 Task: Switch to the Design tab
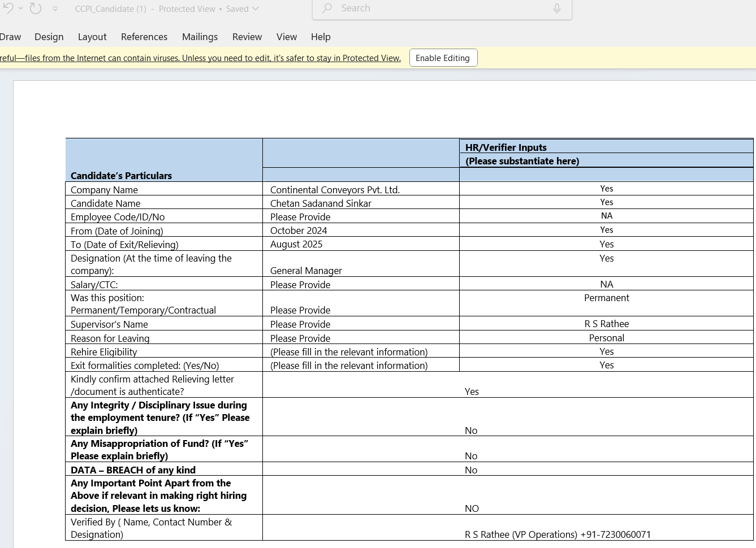pos(49,37)
